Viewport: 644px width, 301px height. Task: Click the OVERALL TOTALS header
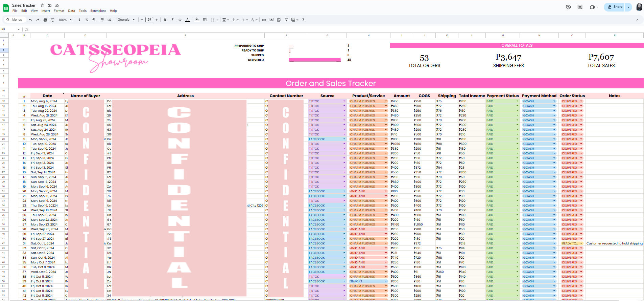click(x=517, y=45)
